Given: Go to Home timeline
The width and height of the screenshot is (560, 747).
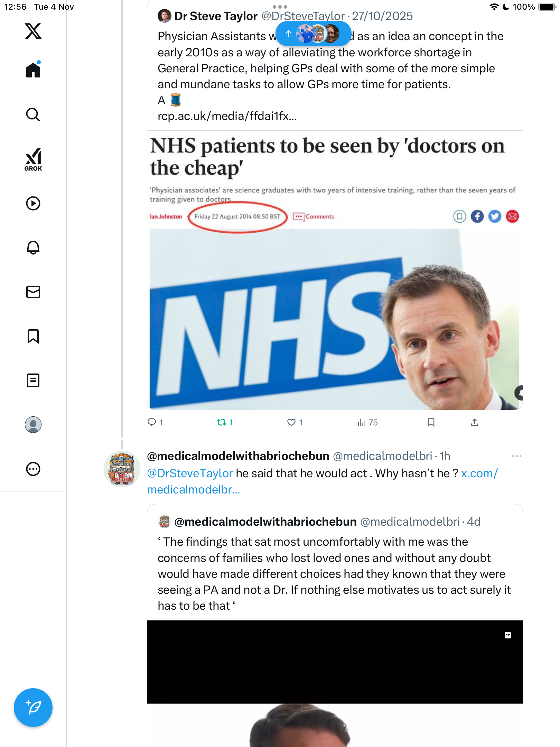Looking at the screenshot, I should click(33, 70).
